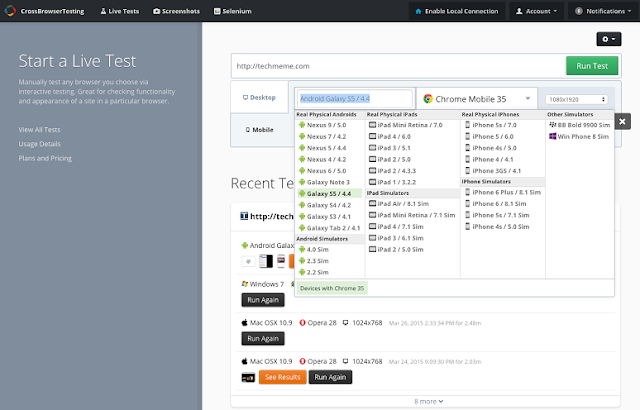Click the CrossBrowserTesting logo icon
This screenshot has width=640, height=410.
pyautogui.click(x=10, y=11)
